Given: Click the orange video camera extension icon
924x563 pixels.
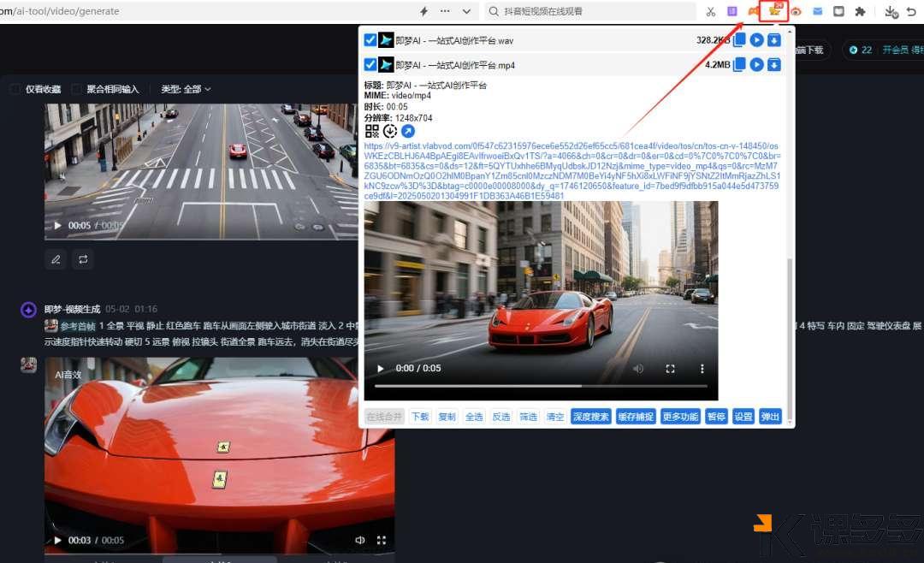Looking at the screenshot, I should click(753, 11).
